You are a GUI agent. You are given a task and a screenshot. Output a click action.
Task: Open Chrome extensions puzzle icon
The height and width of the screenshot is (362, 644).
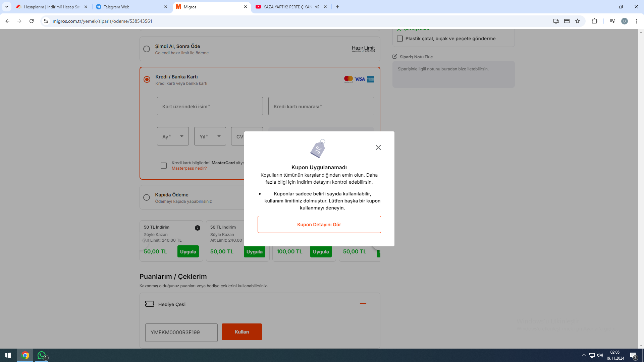(x=594, y=21)
